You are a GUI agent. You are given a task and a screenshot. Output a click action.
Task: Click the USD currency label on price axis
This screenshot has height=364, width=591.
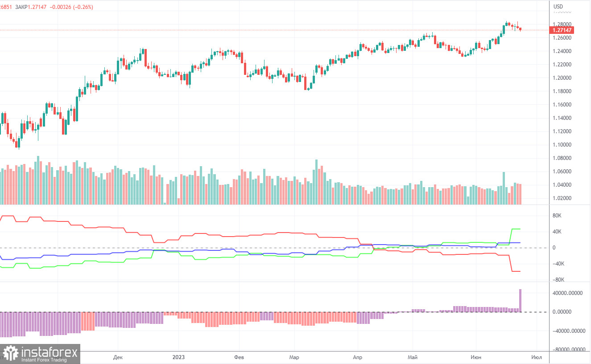(558, 7)
